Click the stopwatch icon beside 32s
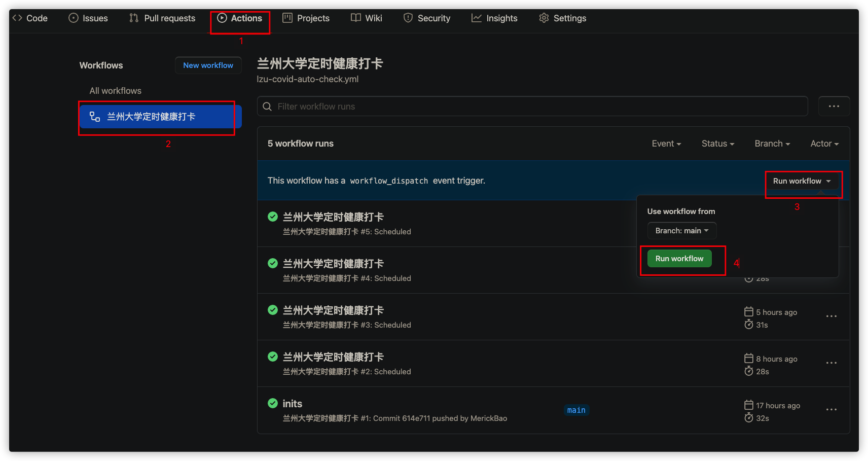Screen dimensions: 868x461 click(749, 417)
